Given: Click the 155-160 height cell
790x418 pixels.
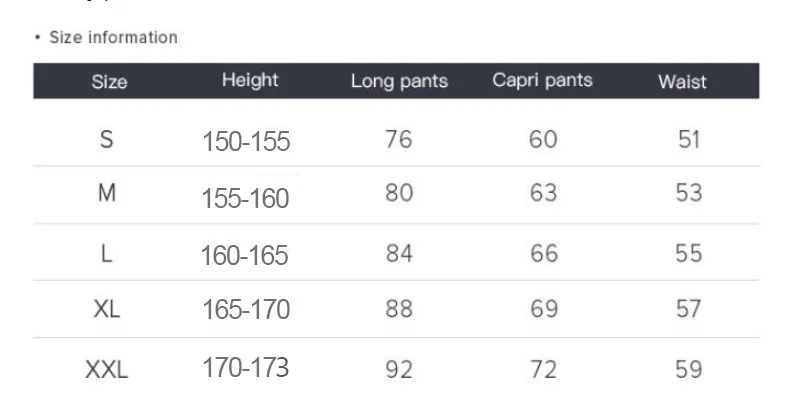Looking at the screenshot, I should pos(245,198).
